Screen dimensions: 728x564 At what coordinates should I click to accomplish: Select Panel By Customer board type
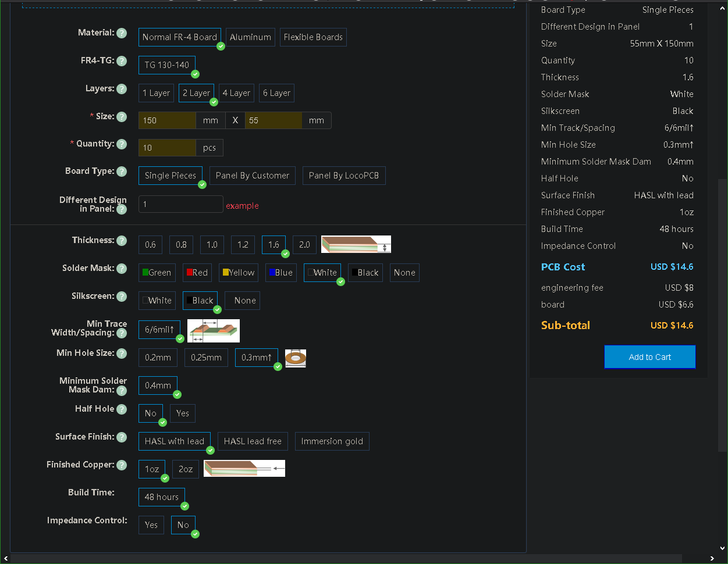tap(253, 176)
